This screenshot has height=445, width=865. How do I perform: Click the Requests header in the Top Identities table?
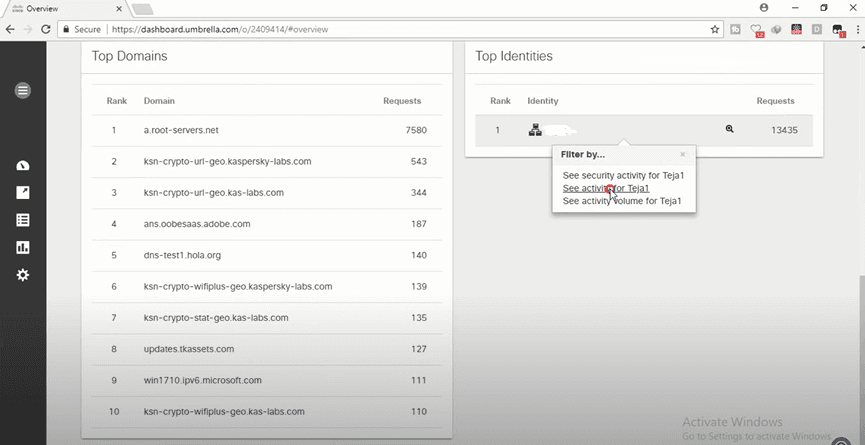(x=775, y=101)
